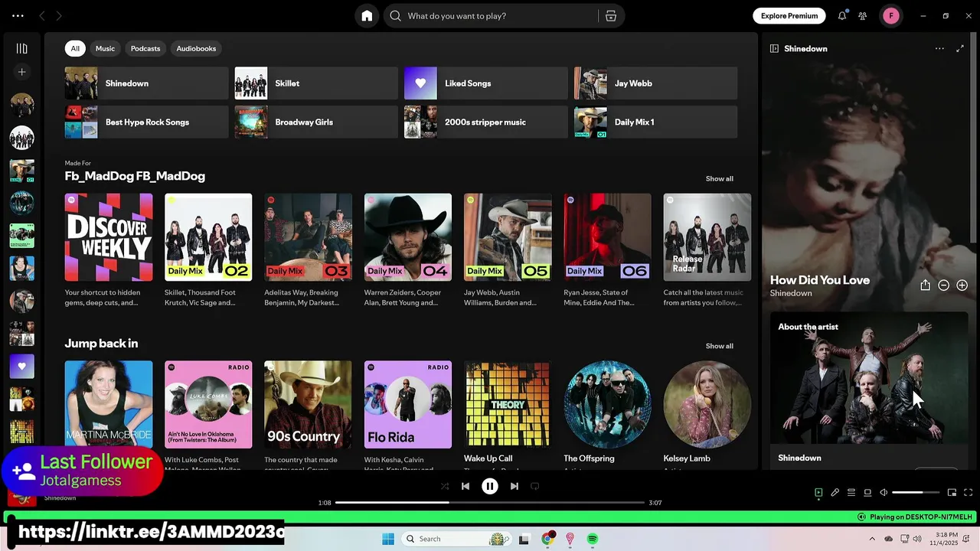Click 'Playing on DESKTOP-NI7MELH' device bar

[x=913, y=517]
